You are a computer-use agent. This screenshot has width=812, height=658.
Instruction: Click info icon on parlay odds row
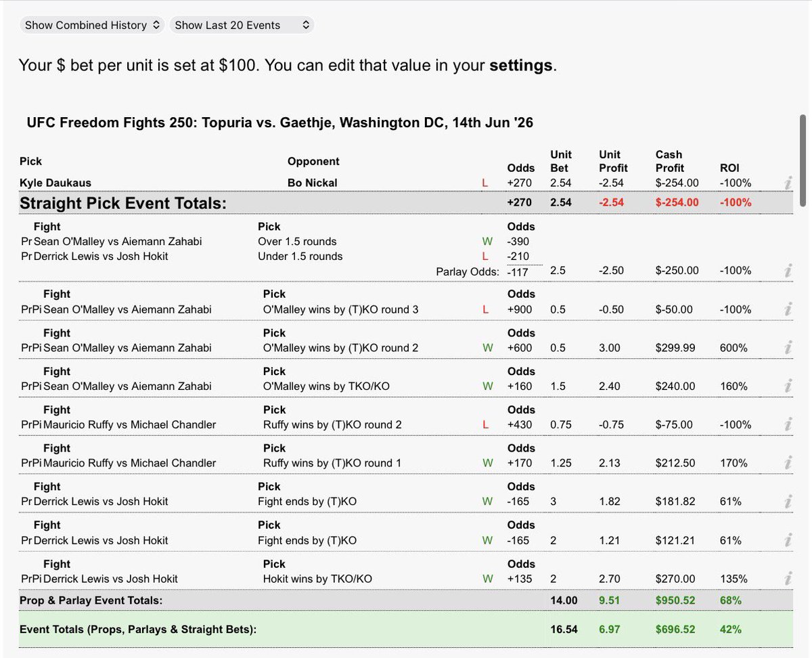click(x=788, y=270)
